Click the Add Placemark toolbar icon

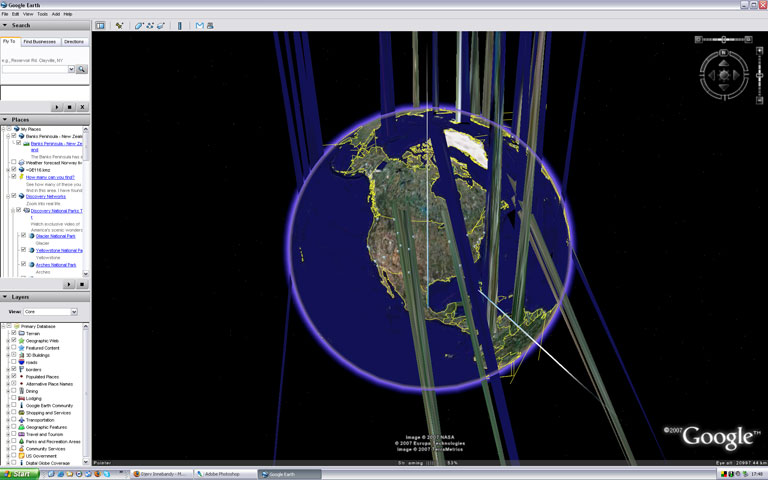[119, 25]
